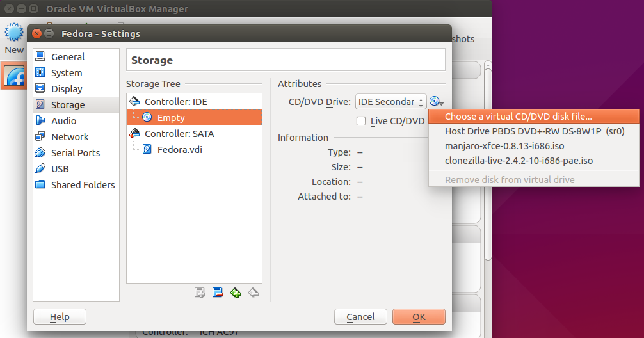Viewport: 644px width, 338px height.
Task: Open Network settings category
Action: tap(76, 137)
